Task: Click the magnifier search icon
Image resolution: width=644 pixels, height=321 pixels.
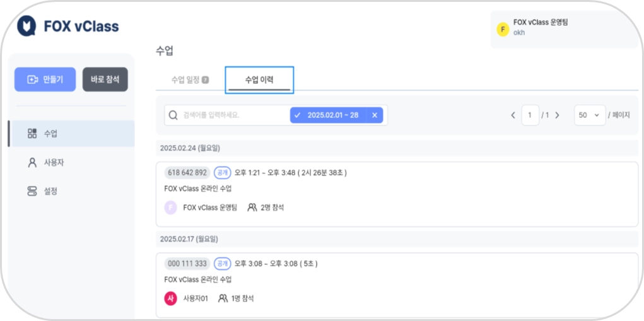Action: point(173,115)
